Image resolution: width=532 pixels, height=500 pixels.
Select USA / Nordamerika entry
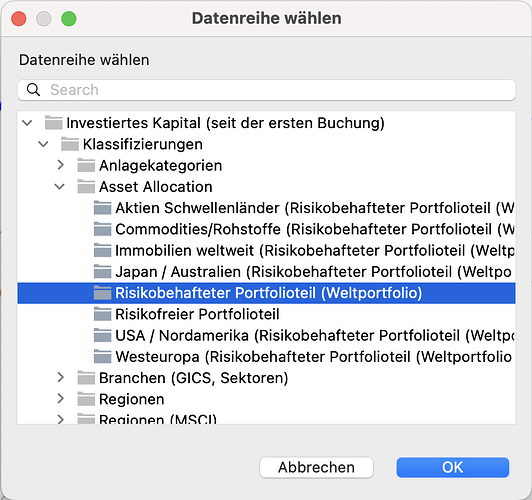pos(266,335)
